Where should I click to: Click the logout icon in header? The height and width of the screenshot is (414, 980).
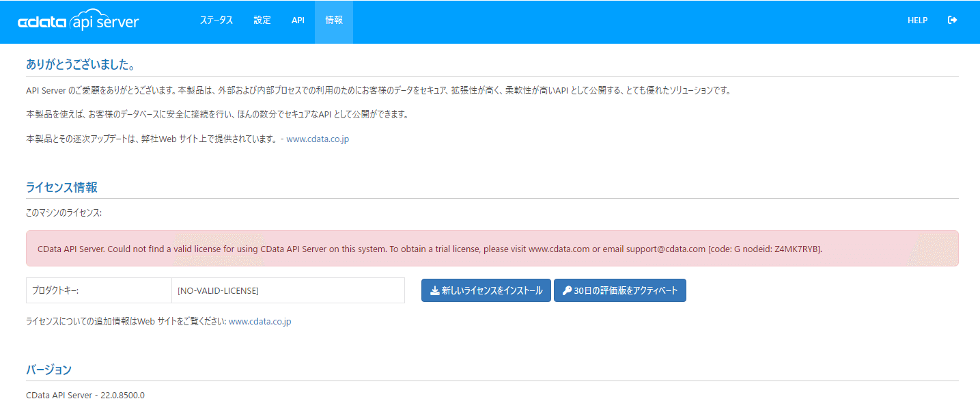pos(952,20)
